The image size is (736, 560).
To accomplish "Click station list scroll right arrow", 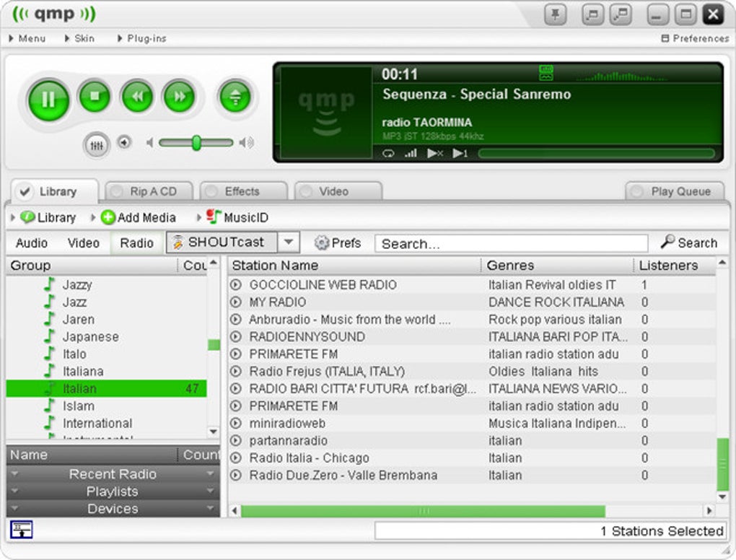I will tap(709, 511).
